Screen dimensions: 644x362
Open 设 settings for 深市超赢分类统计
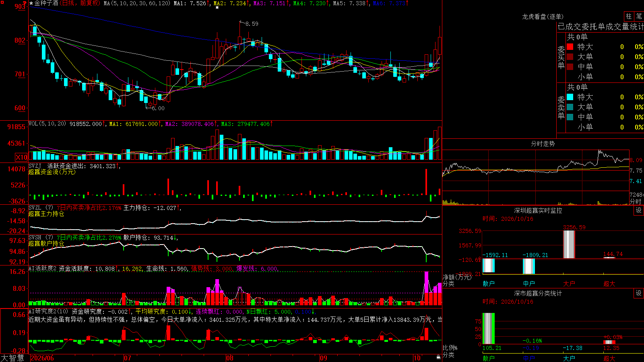point(639,293)
